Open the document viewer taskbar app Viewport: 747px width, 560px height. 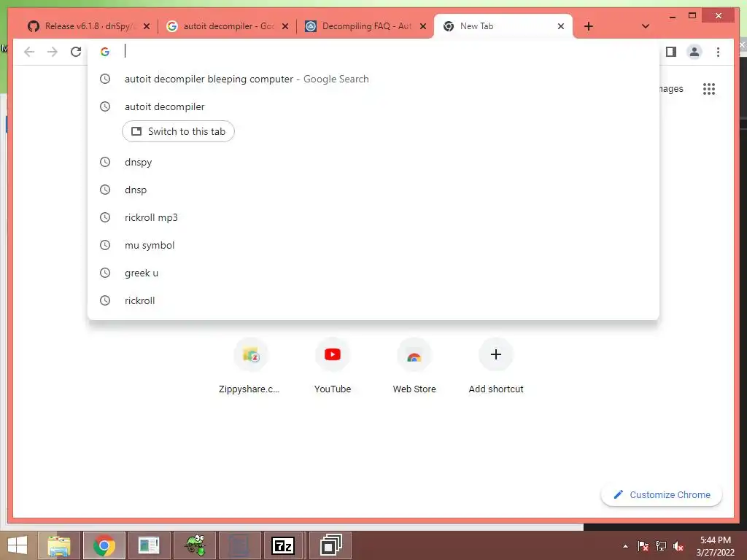(x=149, y=545)
